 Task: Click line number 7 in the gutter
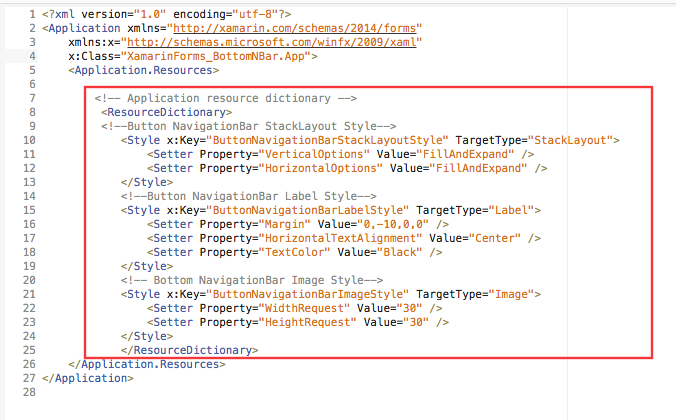tap(32, 98)
